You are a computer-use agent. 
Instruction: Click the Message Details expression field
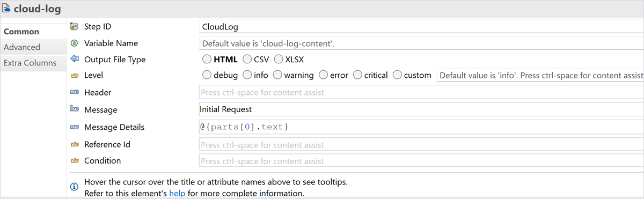click(x=421, y=127)
